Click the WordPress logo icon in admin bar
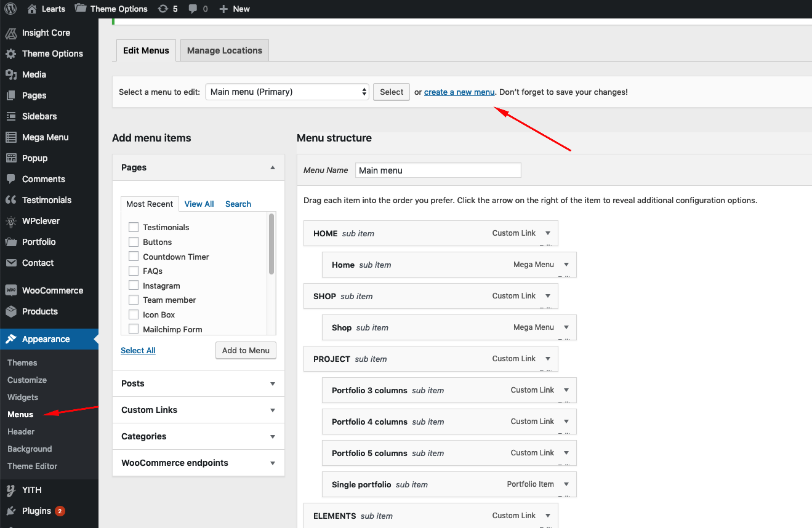Image resolution: width=812 pixels, height=528 pixels. pyautogui.click(x=10, y=9)
